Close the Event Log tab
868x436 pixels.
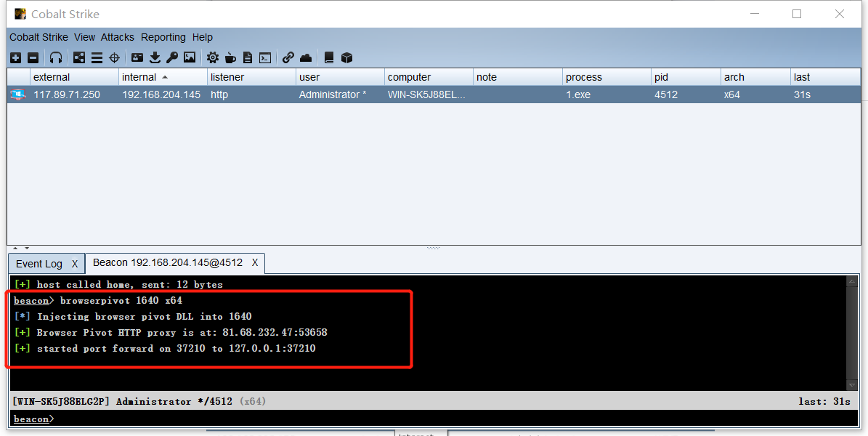click(x=75, y=264)
